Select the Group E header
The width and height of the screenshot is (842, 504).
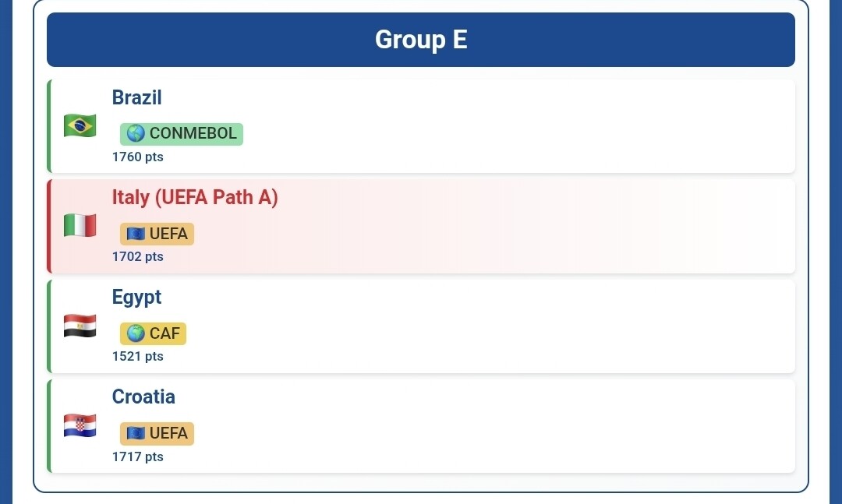coord(421,40)
